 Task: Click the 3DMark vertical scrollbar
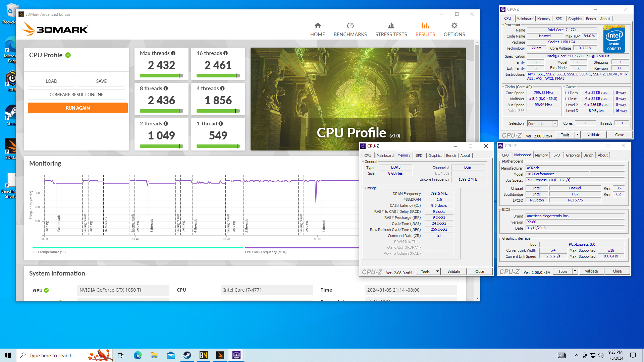477,170
